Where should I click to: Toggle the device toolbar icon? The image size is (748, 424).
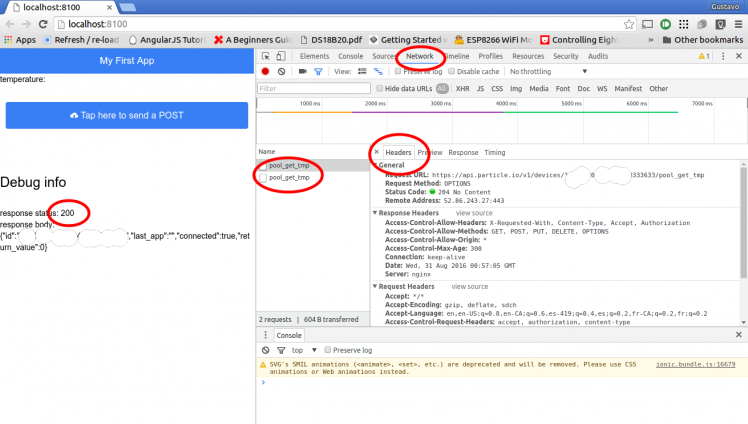pos(281,56)
